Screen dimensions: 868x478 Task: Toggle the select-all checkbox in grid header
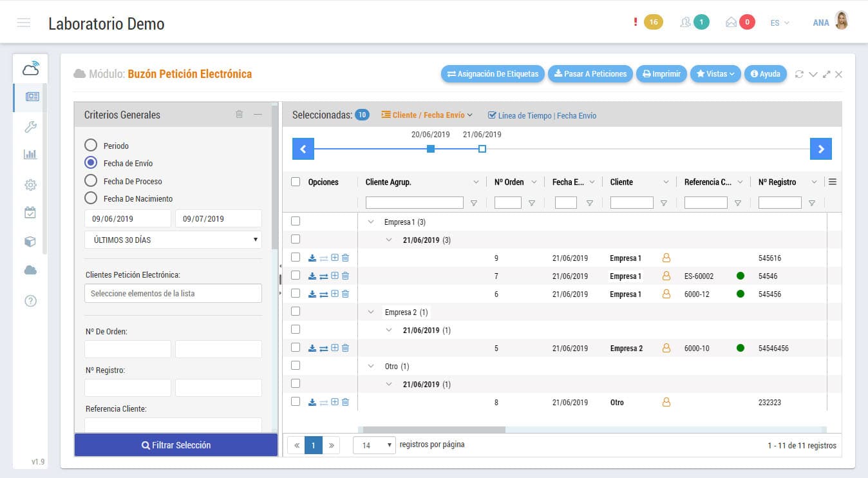296,182
